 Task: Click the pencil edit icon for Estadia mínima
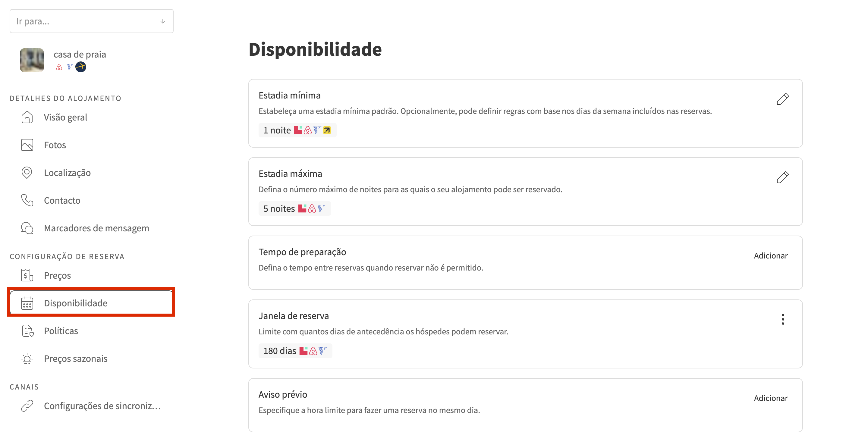click(782, 99)
